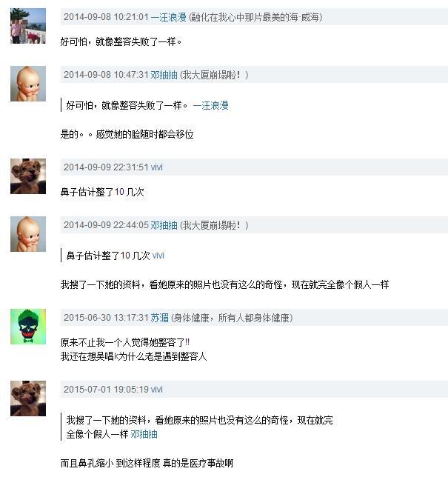Click the signature text 身体健康，所有人都身体健康

point(232,318)
